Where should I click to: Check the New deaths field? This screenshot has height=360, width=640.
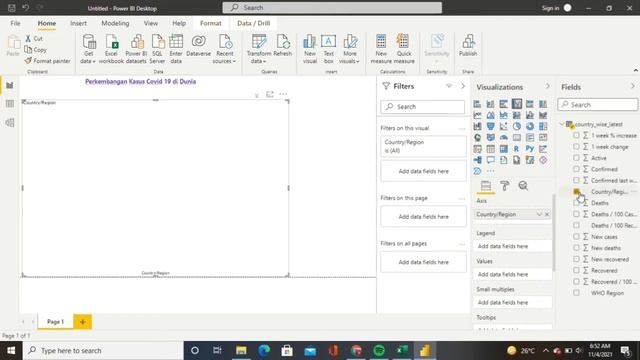[576, 248]
